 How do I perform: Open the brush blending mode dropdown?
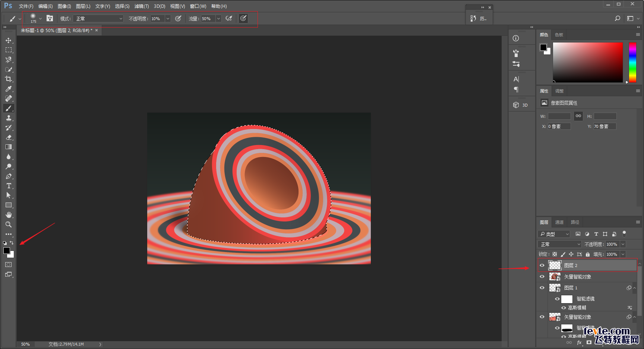(x=98, y=19)
